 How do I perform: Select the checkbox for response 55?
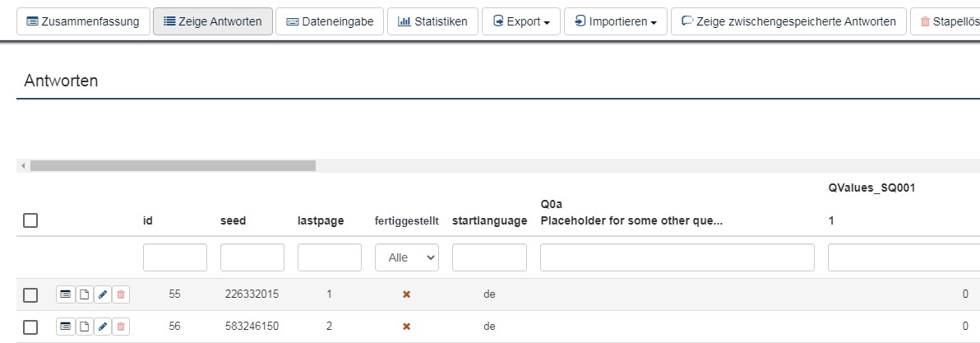tap(30, 295)
